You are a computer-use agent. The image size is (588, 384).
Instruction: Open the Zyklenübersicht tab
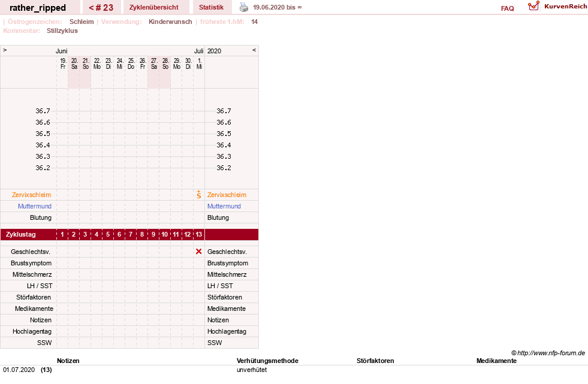[154, 8]
